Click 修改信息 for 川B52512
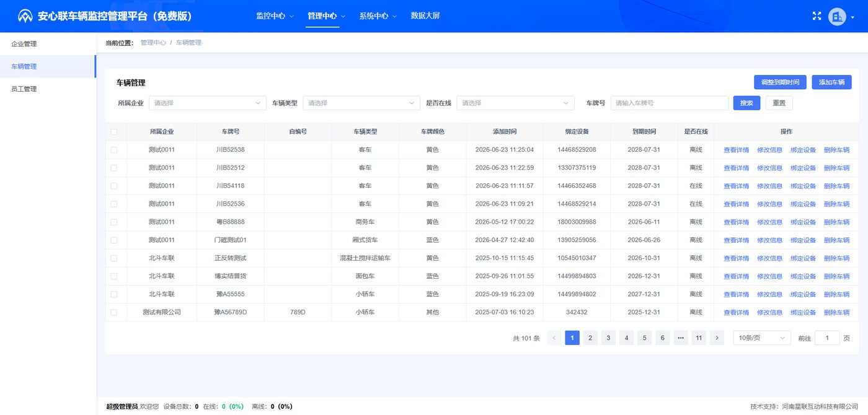This screenshot has height=415, width=868. pyautogui.click(x=769, y=168)
